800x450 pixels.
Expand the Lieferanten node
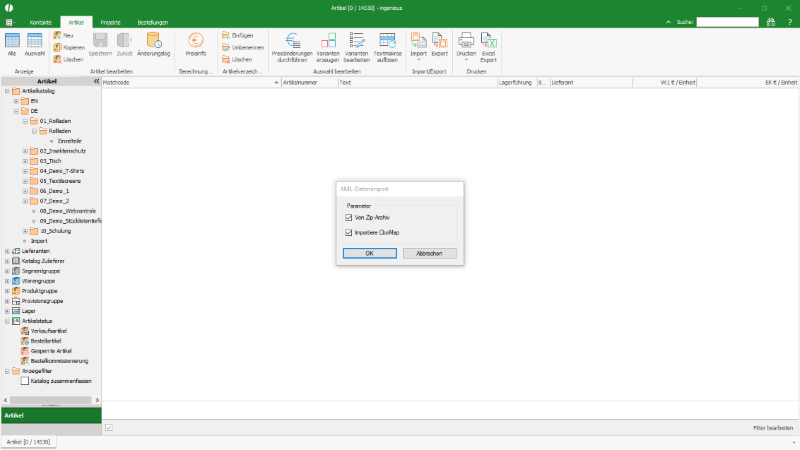coord(7,251)
